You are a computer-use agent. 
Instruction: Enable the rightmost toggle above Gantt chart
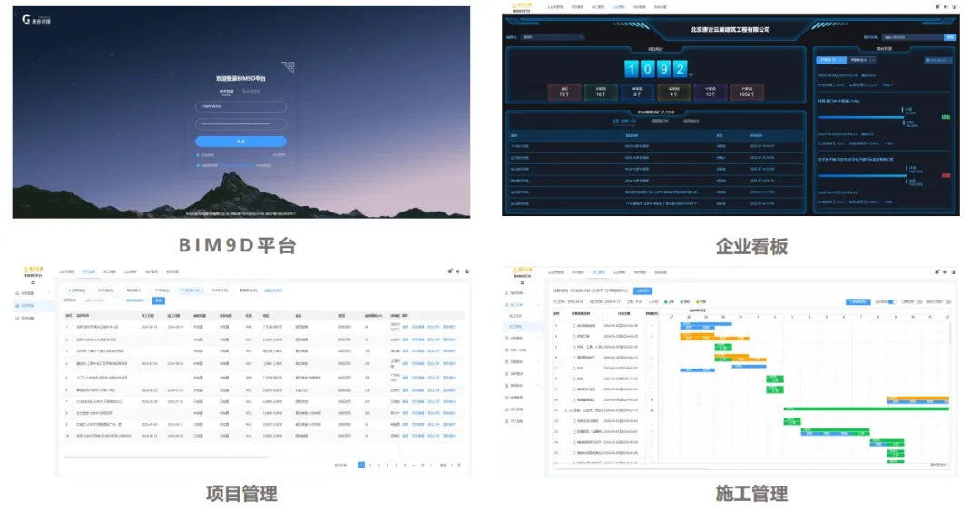click(947, 302)
